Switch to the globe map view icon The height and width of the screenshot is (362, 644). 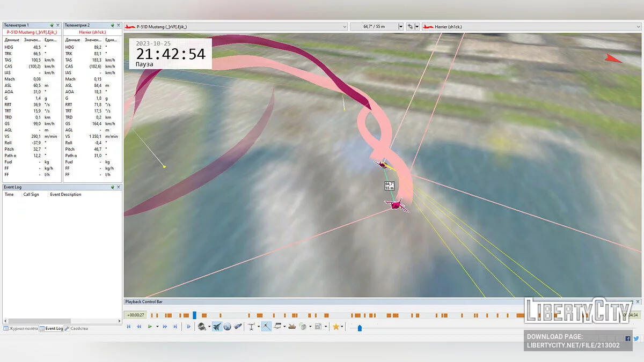228,327
